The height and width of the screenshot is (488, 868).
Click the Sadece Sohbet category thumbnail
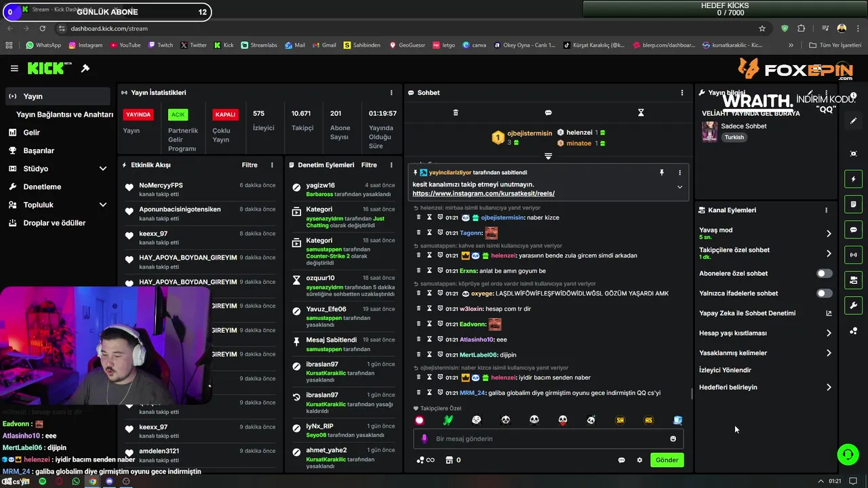click(x=709, y=131)
